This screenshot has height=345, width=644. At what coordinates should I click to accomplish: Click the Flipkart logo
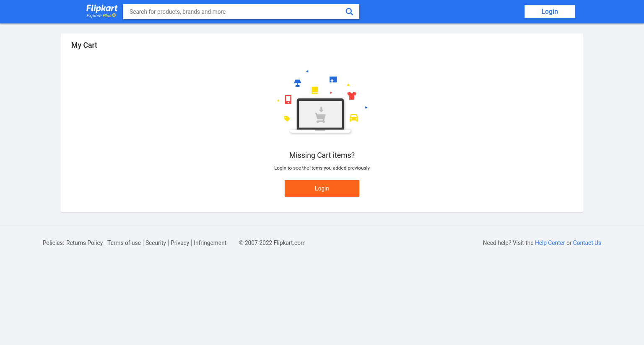click(102, 8)
